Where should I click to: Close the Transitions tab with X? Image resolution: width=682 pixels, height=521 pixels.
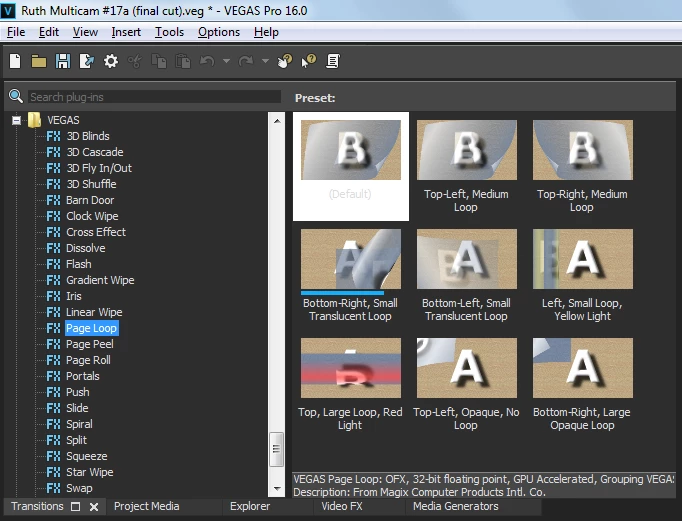point(94,507)
